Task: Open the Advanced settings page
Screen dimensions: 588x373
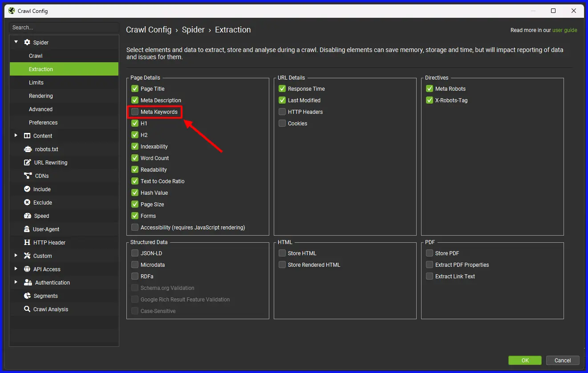Action: pyautogui.click(x=64, y=109)
